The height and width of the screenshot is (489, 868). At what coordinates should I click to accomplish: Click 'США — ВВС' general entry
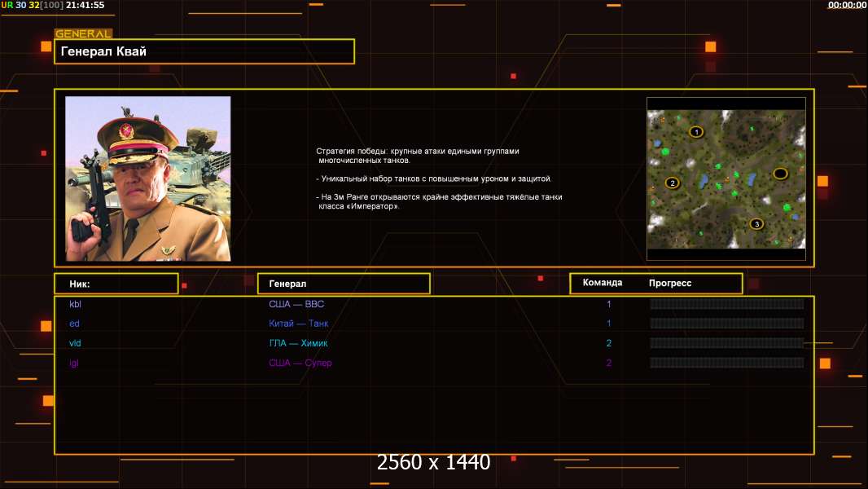coord(296,304)
